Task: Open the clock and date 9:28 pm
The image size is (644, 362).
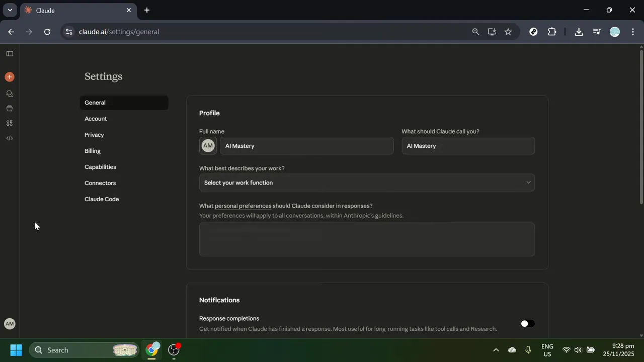Action: [x=619, y=350]
